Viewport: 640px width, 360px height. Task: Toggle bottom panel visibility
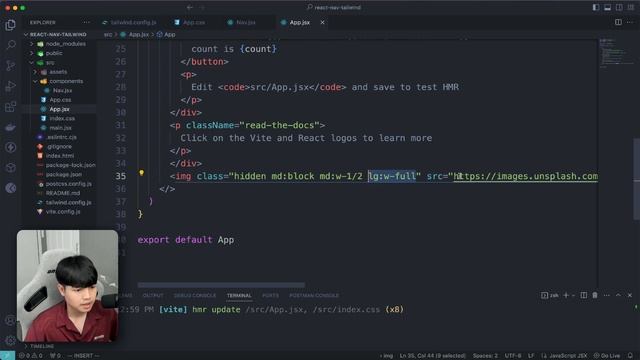pos(608,7)
